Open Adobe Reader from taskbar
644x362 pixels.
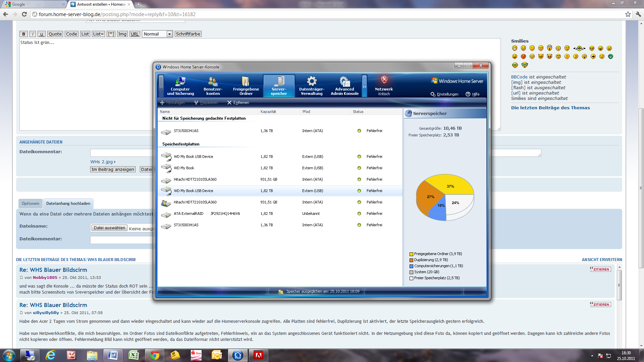pos(258,355)
